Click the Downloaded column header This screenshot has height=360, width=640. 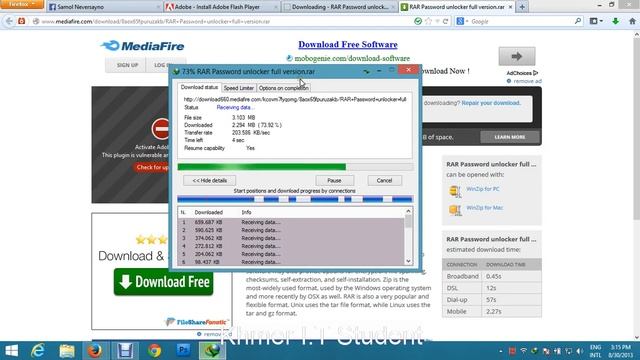[209, 212]
